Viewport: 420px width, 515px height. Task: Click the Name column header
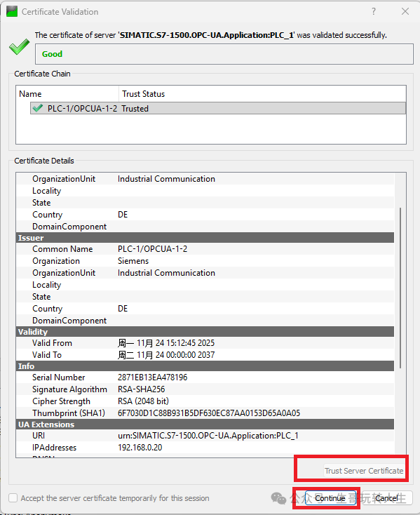(67, 94)
